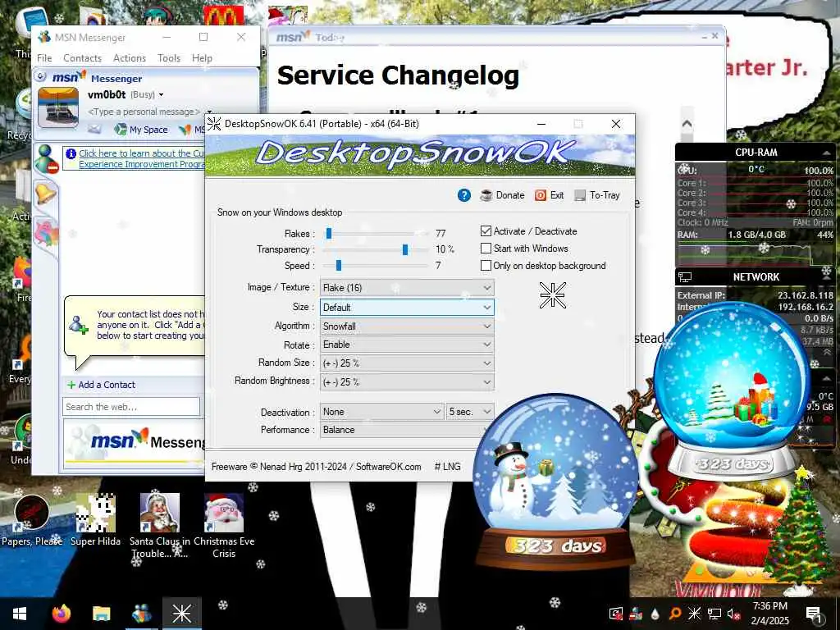Open Contacts menu in MSN Messenger
This screenshot has height=630, width=840.
click(82, 58)
